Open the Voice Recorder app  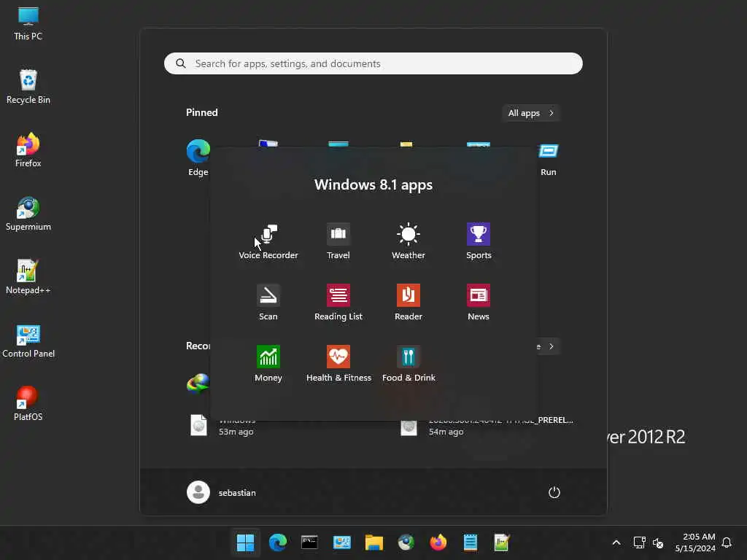[268, 241]
